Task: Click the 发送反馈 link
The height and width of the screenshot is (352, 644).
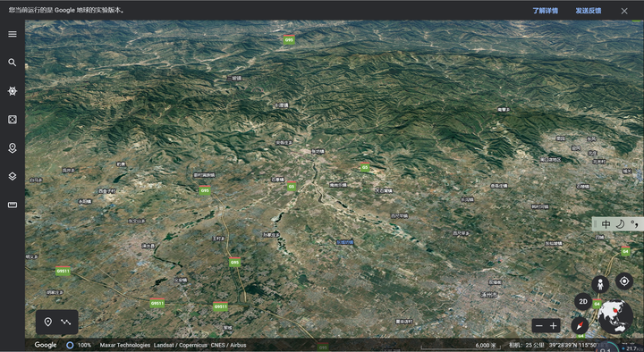Action: [589, 11]
